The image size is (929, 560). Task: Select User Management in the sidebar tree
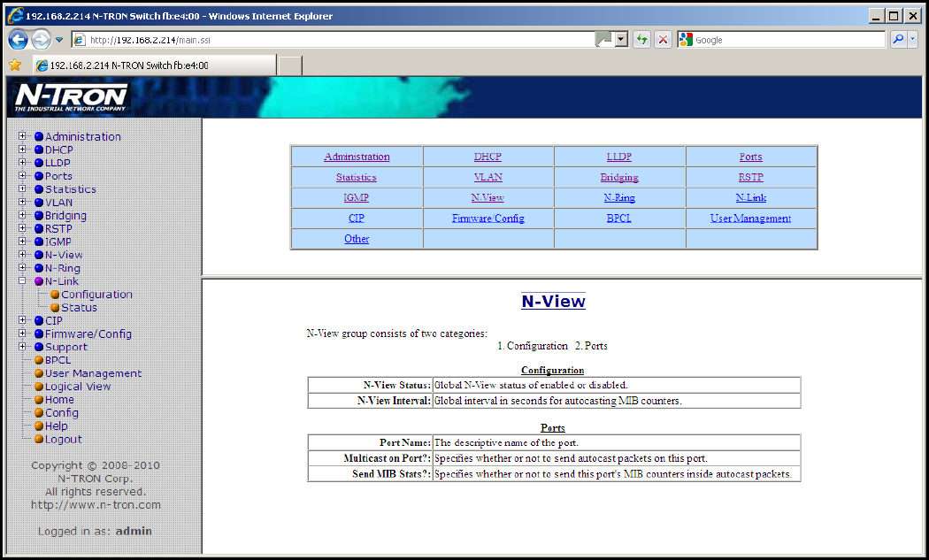click(x=93, y=373)
